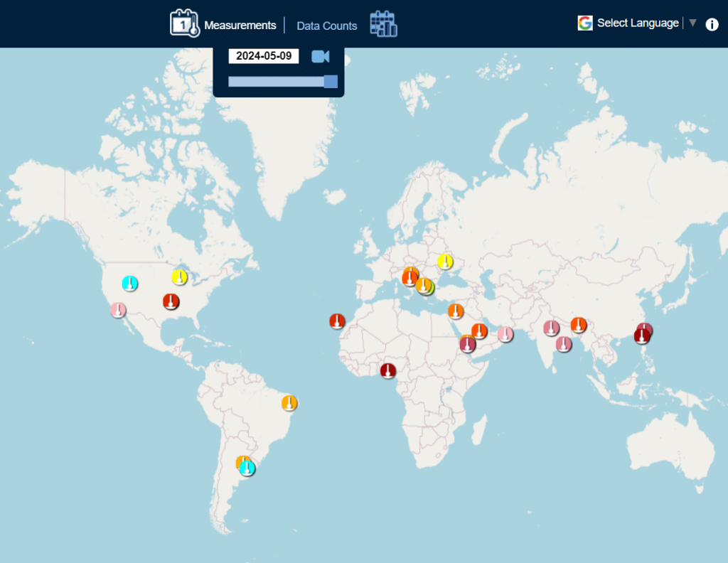Click the orange thermometer marker in Brazil

click(289, 402)
